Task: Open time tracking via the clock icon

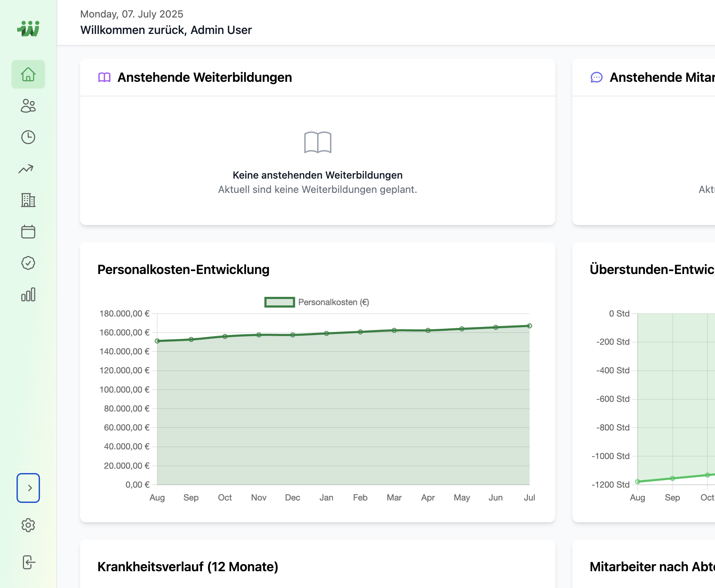Action: (29, 137)
